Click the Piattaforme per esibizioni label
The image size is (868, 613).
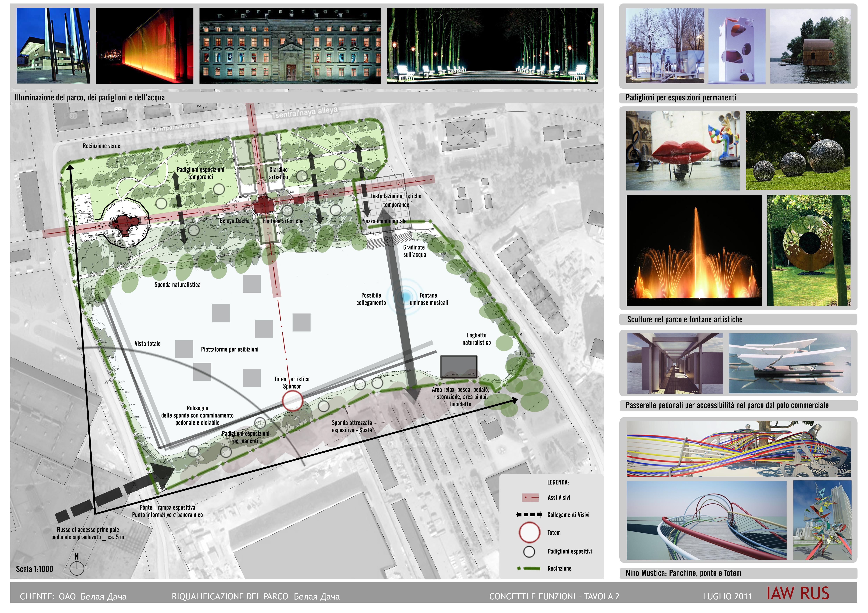(229, 349)
